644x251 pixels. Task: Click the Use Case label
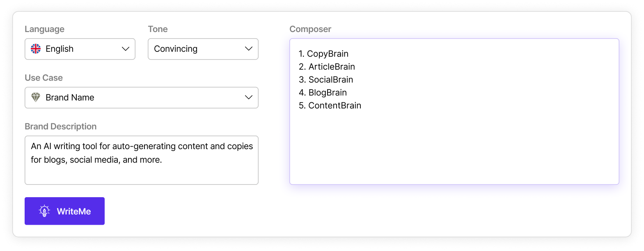pyautogui.click(x=44, y=78)
